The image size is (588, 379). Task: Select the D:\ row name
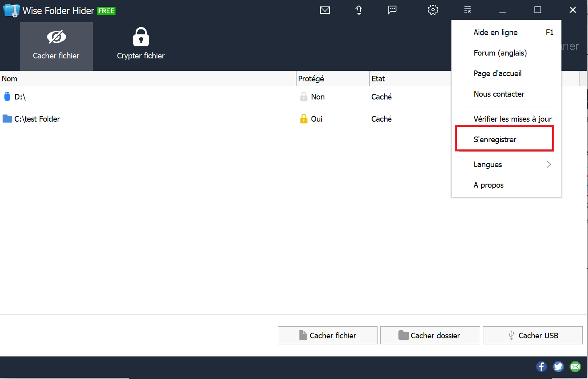click(x=20, y=97)
